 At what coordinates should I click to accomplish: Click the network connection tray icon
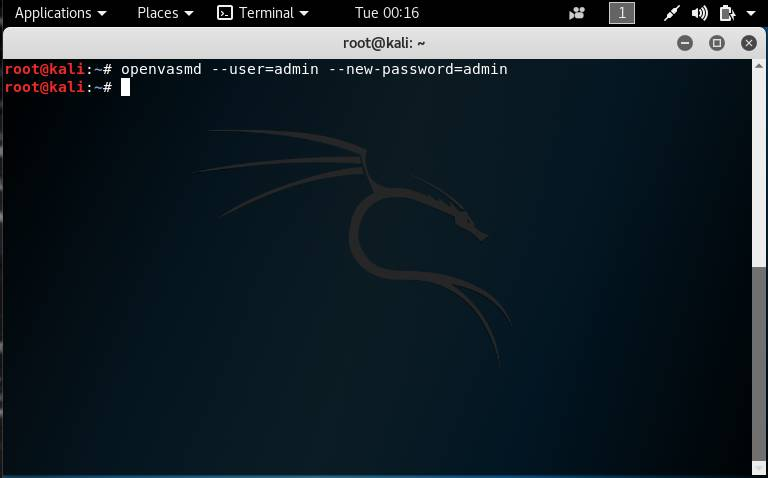tap(672, 13)
